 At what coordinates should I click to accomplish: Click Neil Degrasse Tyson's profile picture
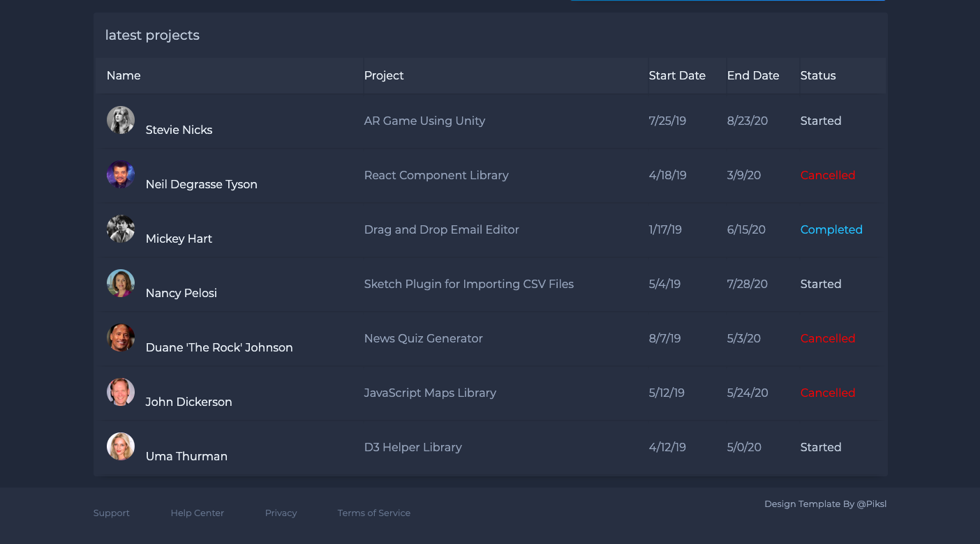coord(120,174)
